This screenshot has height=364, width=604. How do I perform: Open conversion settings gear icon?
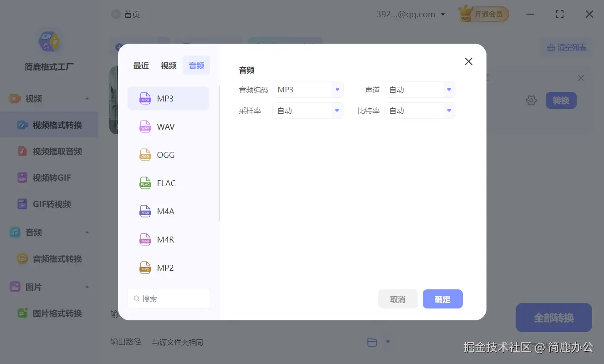click(x=531, y=101)
